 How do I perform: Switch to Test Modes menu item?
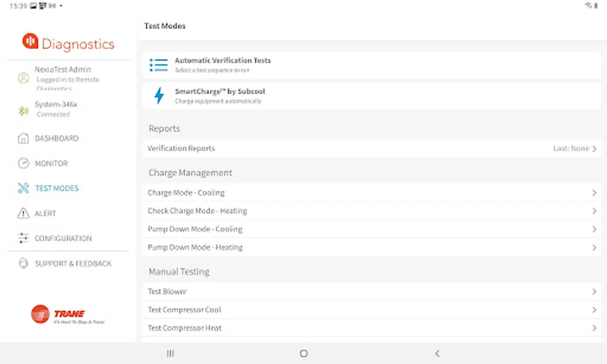click(x=57, y=188)
